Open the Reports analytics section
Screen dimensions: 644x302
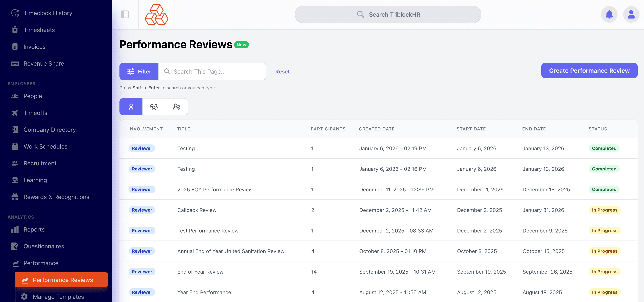34,229
